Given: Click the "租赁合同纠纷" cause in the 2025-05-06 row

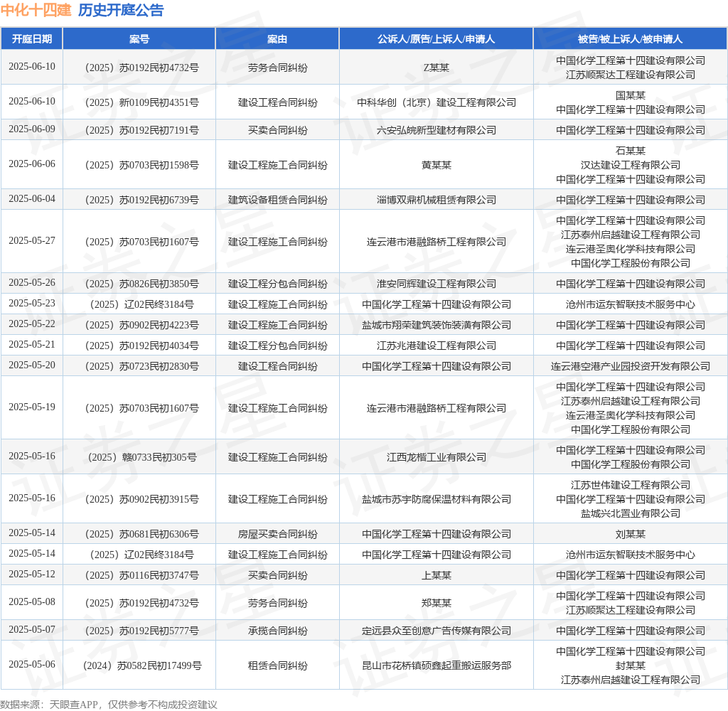Looking at the screenshot, I should (x=278, y=666).
